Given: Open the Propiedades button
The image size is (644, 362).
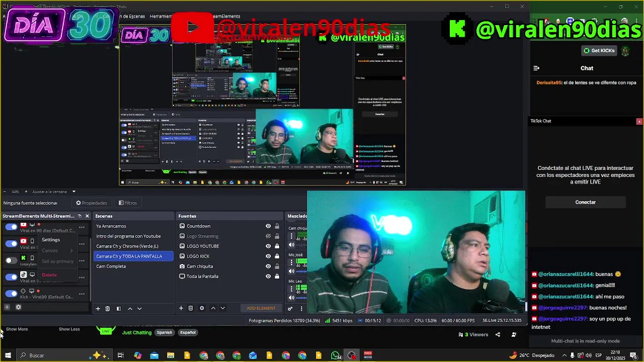Looking at the screenshot, I should 91,203.
